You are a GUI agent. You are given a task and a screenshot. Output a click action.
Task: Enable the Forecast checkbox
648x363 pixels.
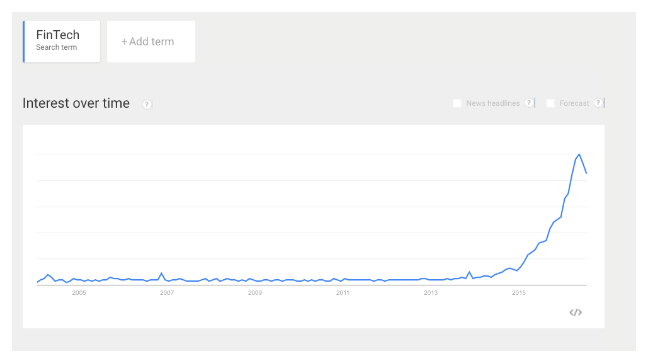(x=550, y=103)
